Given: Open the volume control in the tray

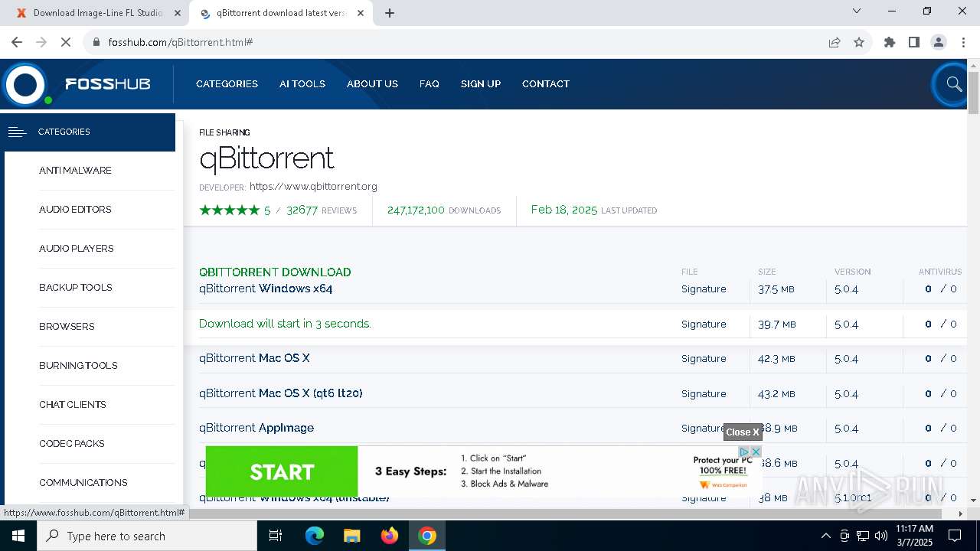Looking at the screenshot, I should 880,536.
